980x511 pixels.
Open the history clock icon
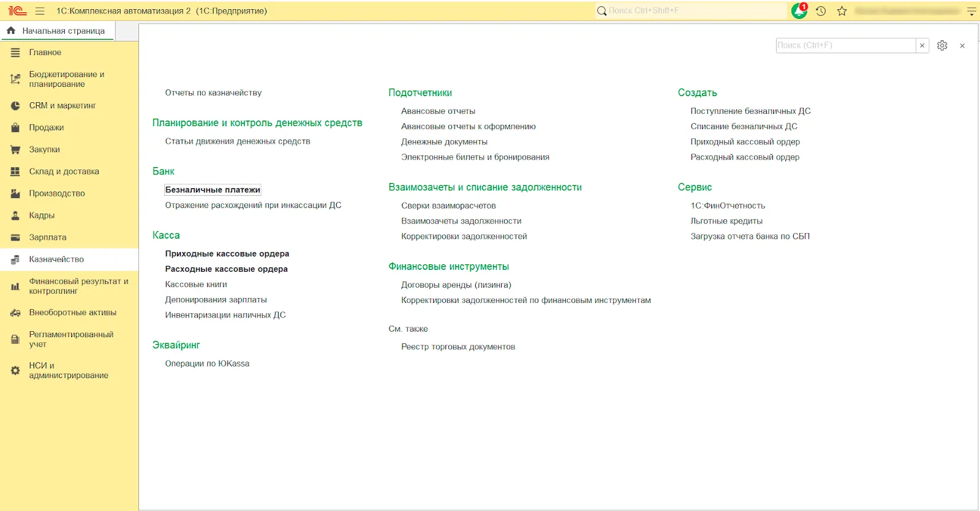pos(821,11)
